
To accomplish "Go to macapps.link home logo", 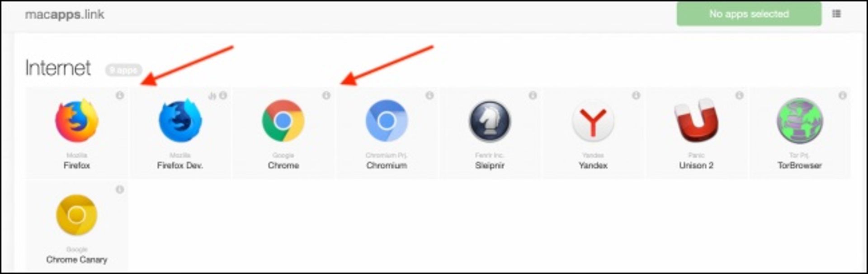I will tap(65, 14).
